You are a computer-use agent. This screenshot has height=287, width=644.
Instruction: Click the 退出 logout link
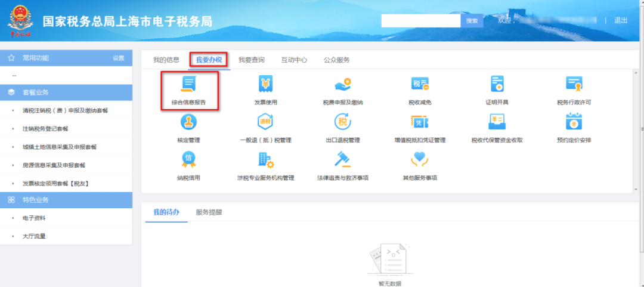621,20
